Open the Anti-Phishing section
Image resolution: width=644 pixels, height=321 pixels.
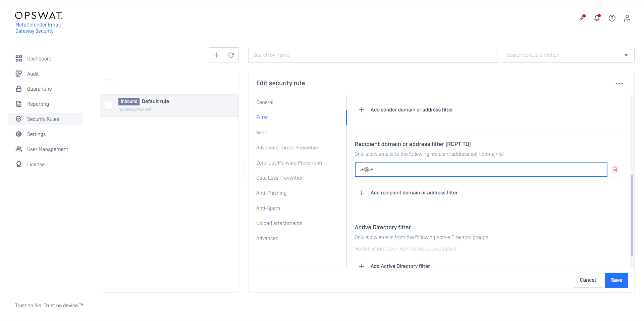(x=271, y=193)
